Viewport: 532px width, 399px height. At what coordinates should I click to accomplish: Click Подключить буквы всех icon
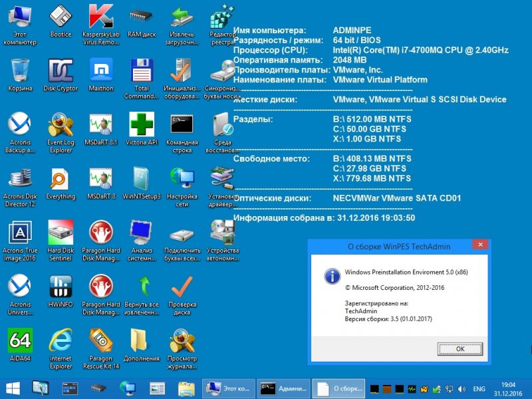tap(182, 244)
